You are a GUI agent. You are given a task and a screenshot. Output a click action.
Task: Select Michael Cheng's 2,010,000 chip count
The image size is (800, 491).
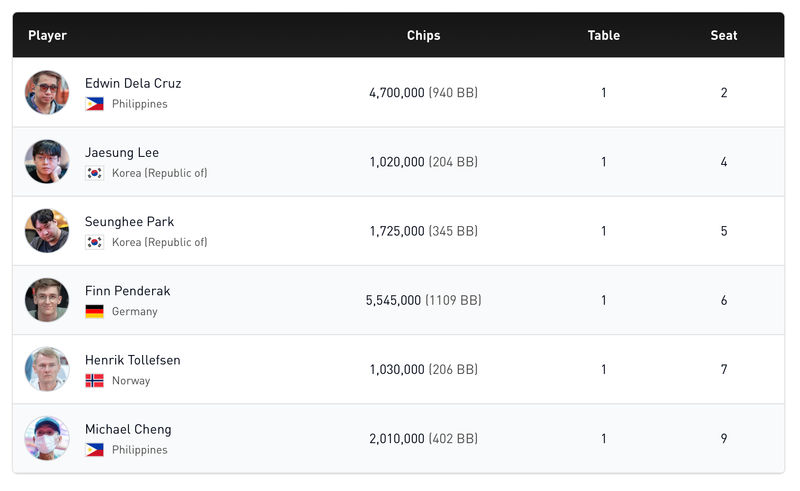click(397, 439)
